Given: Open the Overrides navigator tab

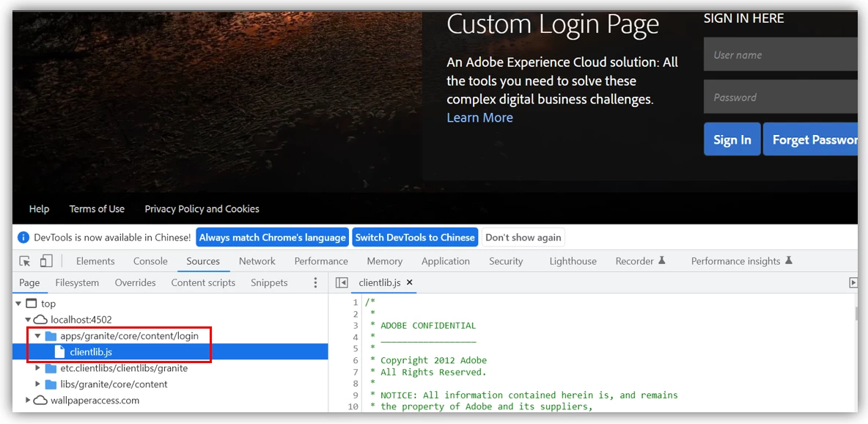Looking at the screenshot, I should click(135, 282).
